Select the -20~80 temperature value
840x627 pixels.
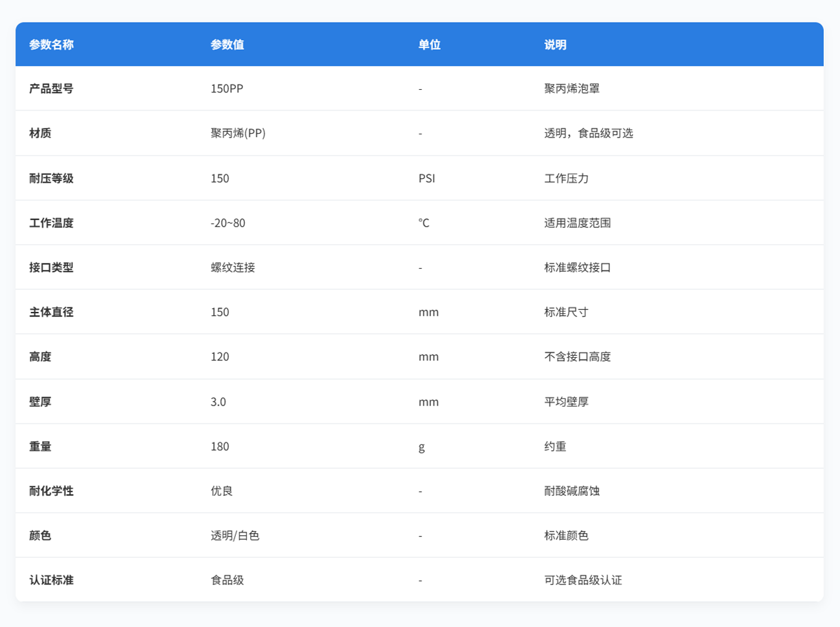[227, 223]
